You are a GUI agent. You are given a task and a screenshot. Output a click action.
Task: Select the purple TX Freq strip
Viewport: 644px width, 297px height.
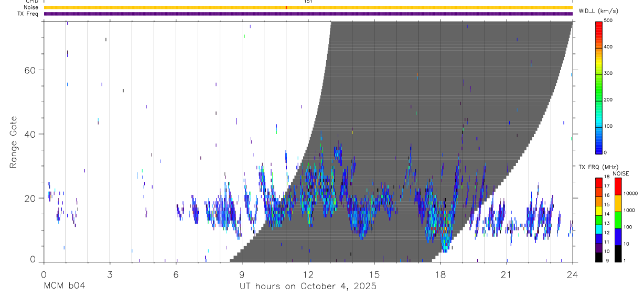click(308, 14)
